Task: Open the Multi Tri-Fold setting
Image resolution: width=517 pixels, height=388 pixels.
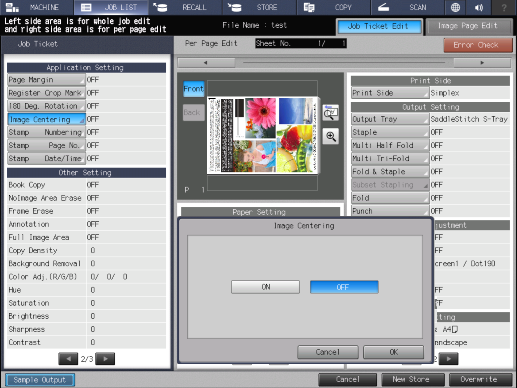Action: point(390,158)
